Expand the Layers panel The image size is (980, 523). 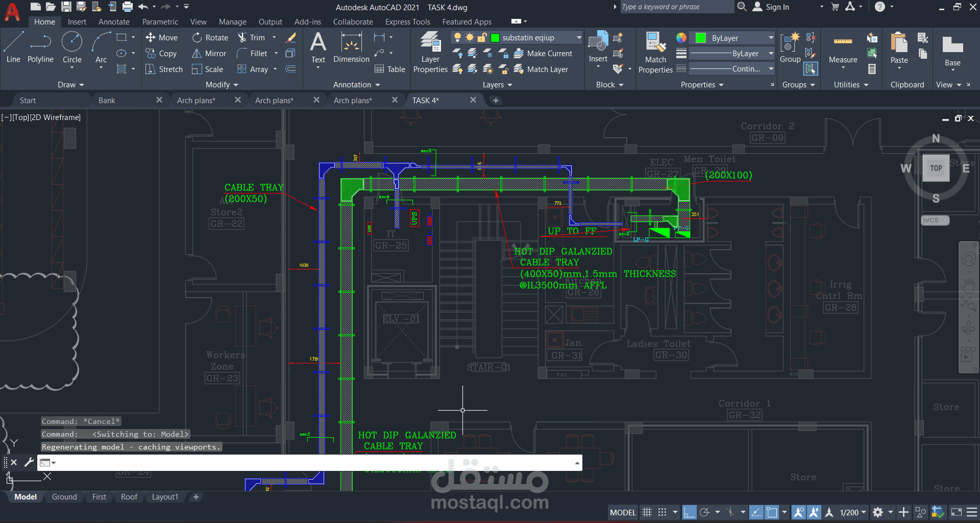point(498,85)
